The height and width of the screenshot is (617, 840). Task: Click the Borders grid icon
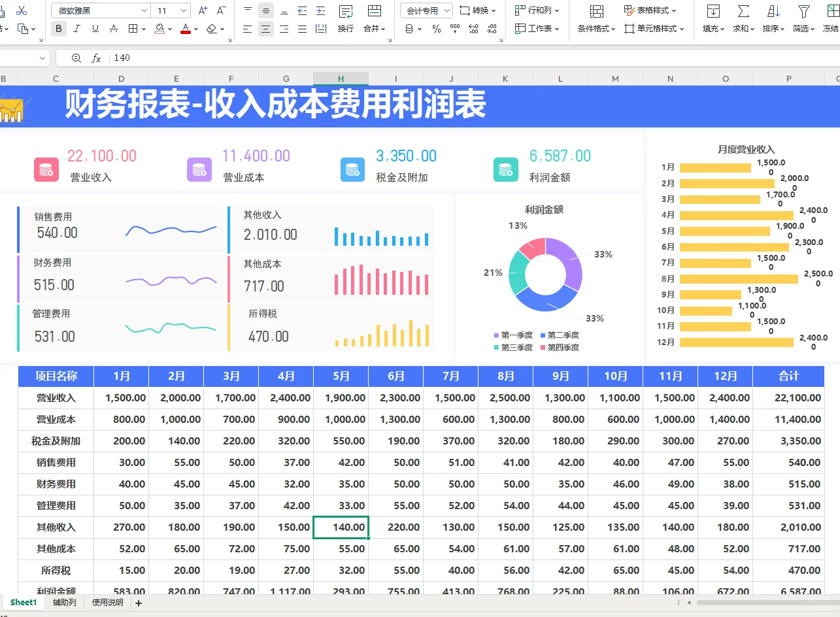(133, 29)
